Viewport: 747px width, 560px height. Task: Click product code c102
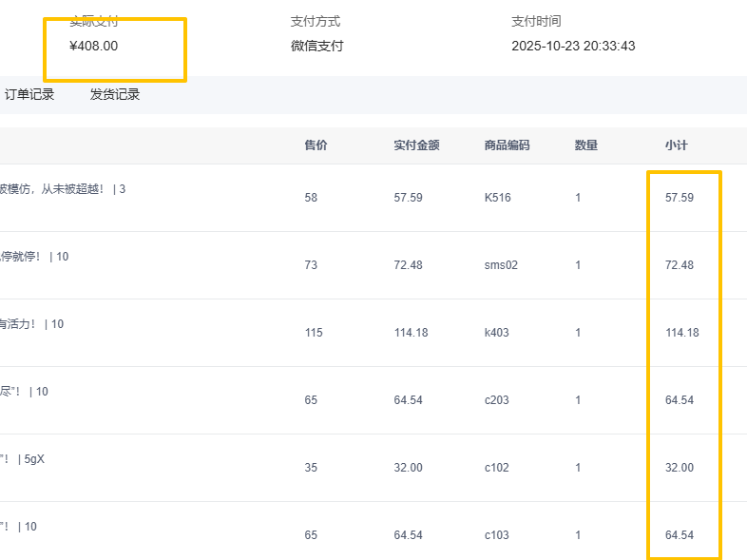pyautogui.click(x=496, y=468)
